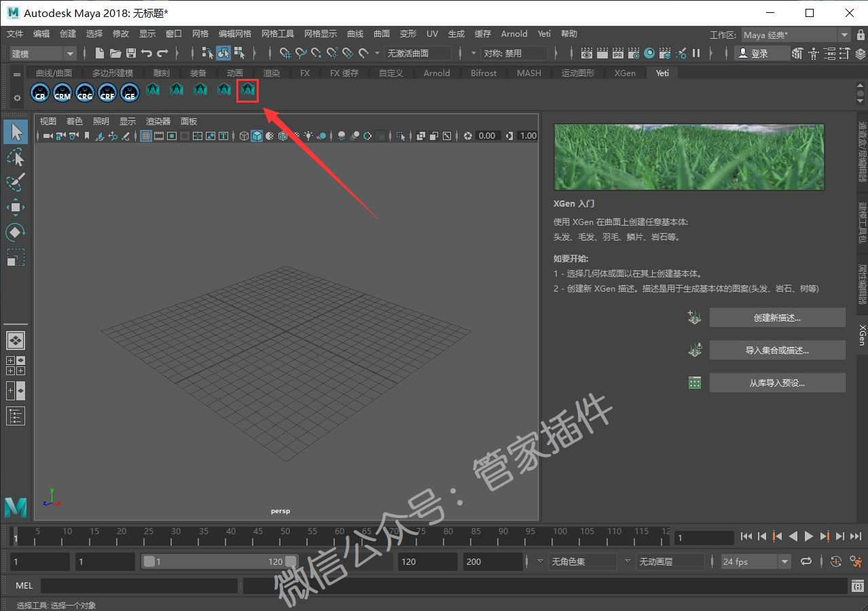This screenshot has height=611, width=868.
Task: Open the Arnold menu
Action: pyautogui.click(x=514, y=34)
